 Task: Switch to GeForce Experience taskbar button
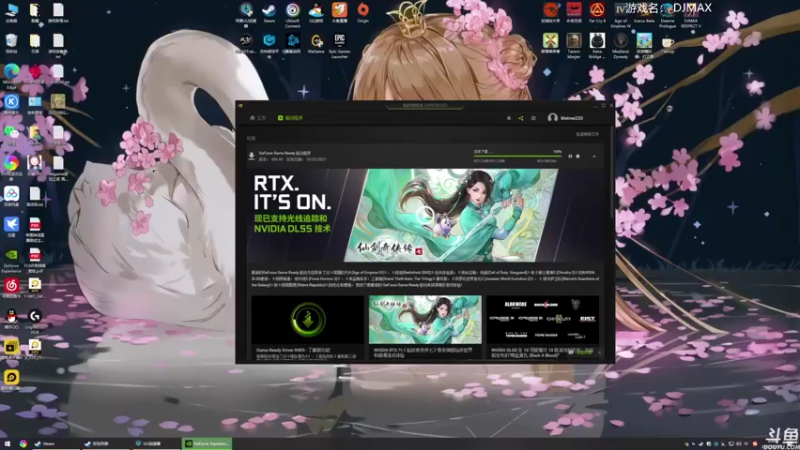207,444
